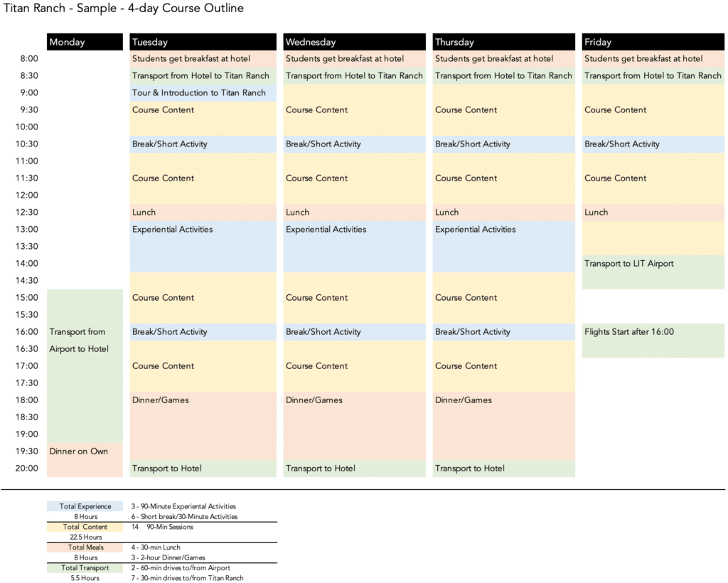
Task: Click Friday's "Lunch" cell
Action: click(x=653, y=213)
